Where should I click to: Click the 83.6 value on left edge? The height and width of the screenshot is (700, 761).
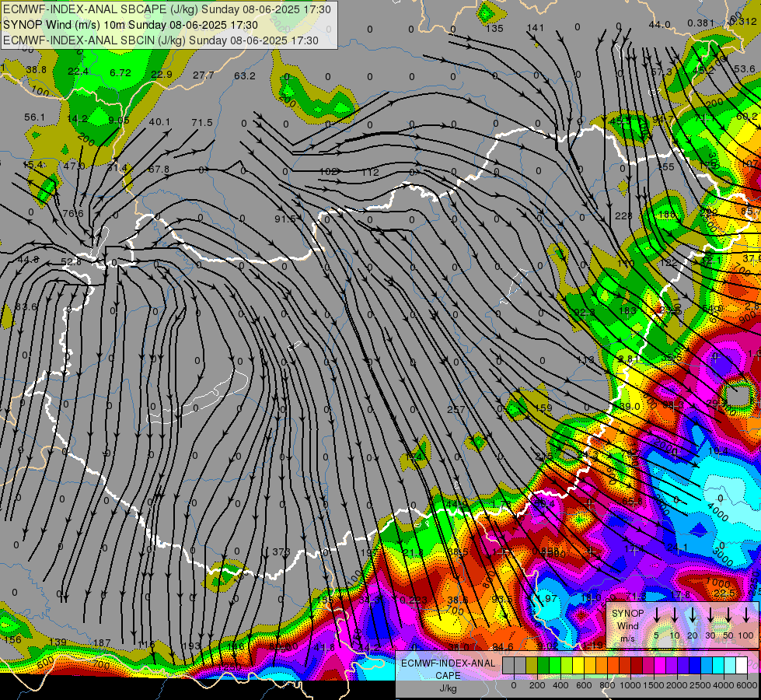(x=26, y=307)
